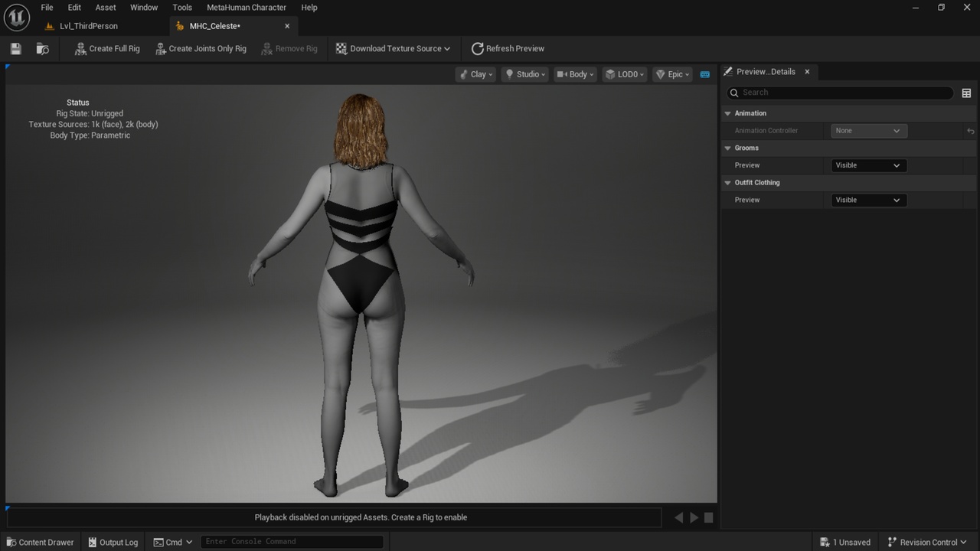Open the Content Drawer
Image resolution: width=980 pixels, height=551 pixels.
pyautogui.click(x=39, y=542)
